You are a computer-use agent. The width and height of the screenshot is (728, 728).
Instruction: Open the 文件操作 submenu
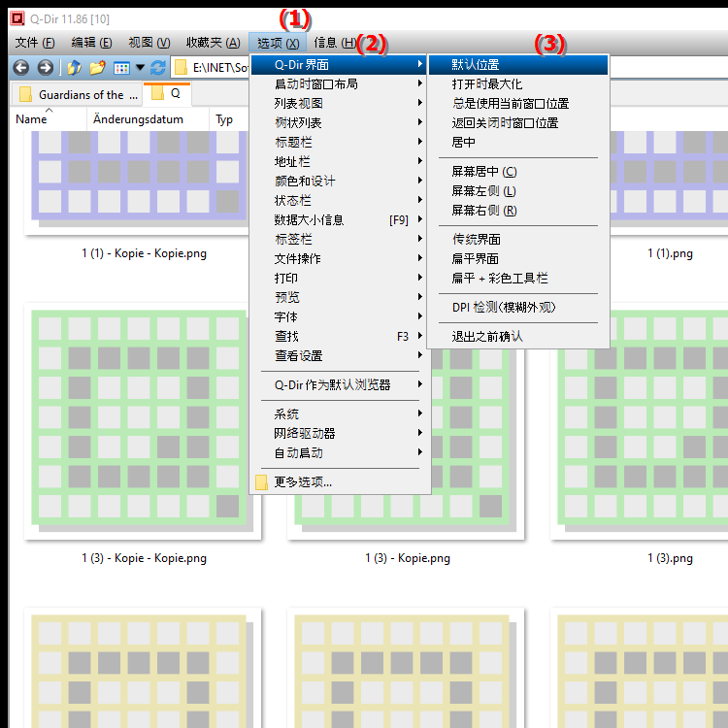[340, 258]
